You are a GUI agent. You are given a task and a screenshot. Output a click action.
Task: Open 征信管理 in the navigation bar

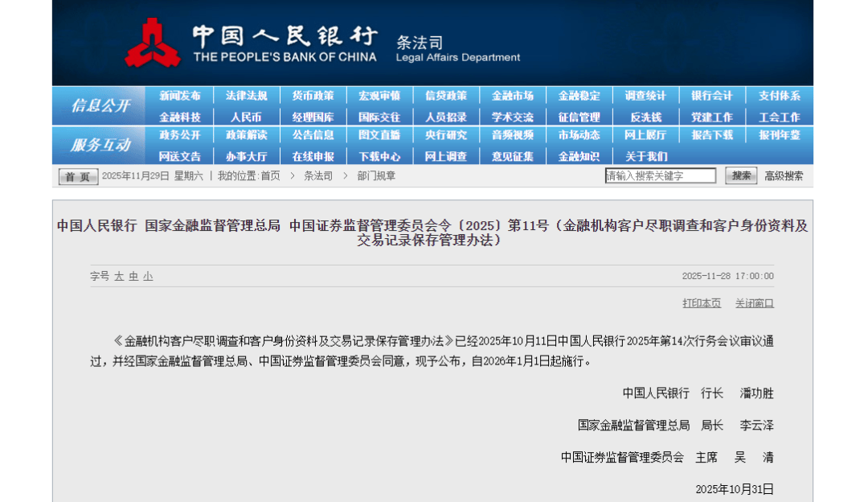pos(579,117)
